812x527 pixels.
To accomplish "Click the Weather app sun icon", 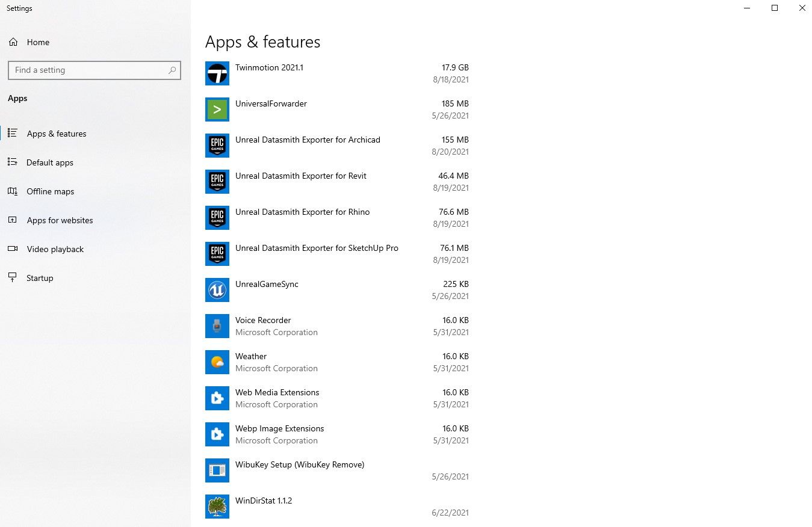I will pyautogui.click(x=217, y=362).
